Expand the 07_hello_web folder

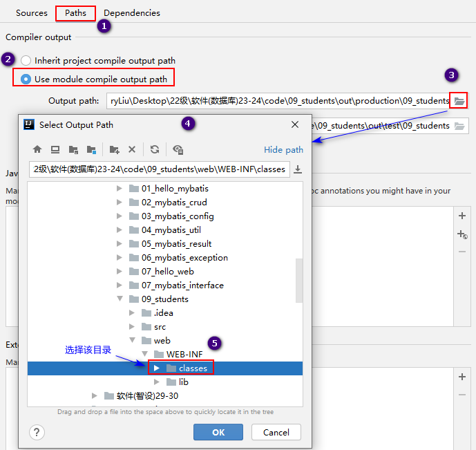pyautogui.click(x=120, y=272)
